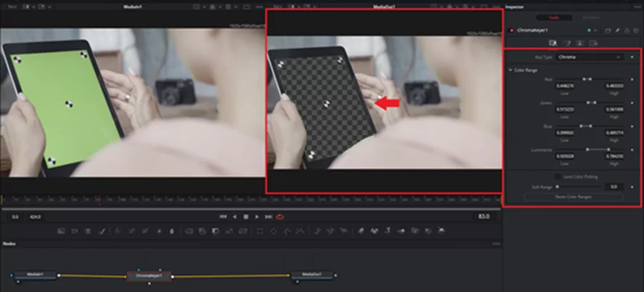Select the Ellipse mask tool icon

[x=273, y=231]
